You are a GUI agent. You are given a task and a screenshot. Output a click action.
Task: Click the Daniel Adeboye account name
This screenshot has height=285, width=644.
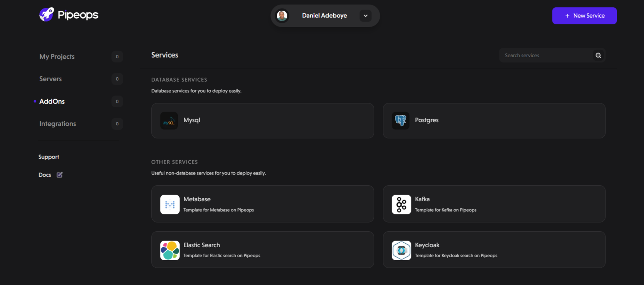(x=324, y=16)
